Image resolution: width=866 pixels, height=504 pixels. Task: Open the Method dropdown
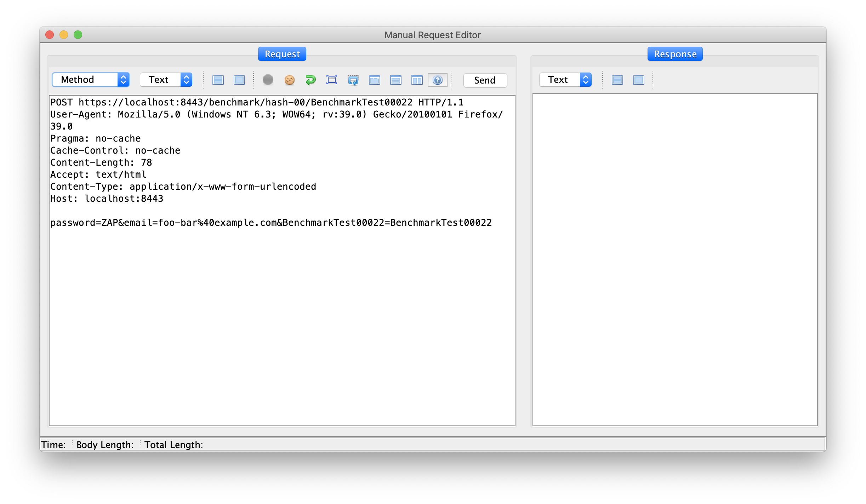coord(91,80)
